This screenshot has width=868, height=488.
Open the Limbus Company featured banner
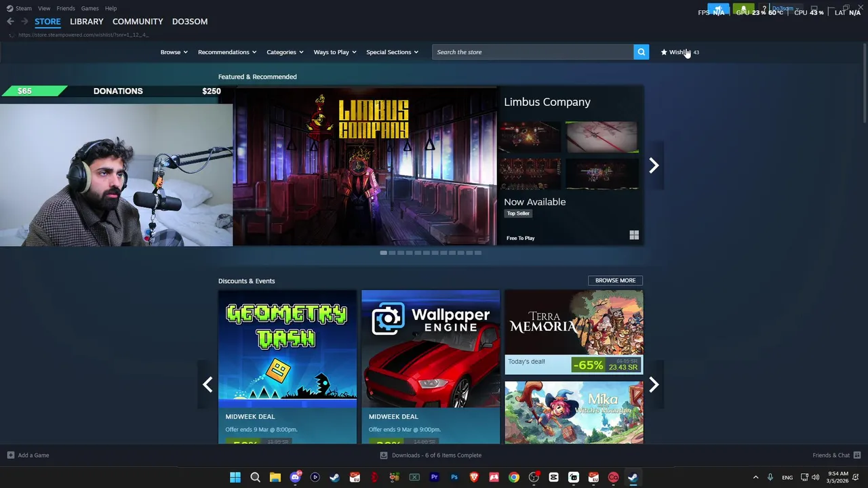coord(365,166)
